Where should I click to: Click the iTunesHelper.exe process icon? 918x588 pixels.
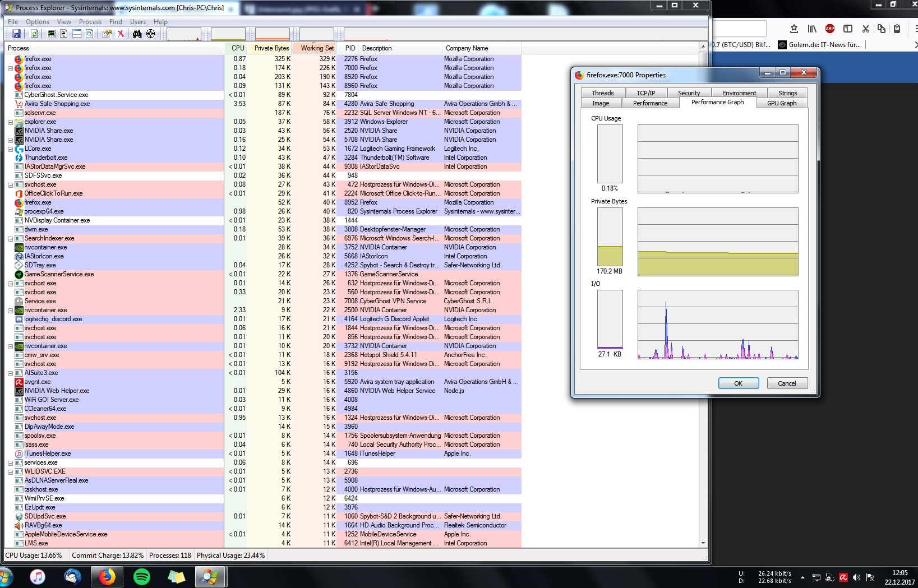pos(19,453)
